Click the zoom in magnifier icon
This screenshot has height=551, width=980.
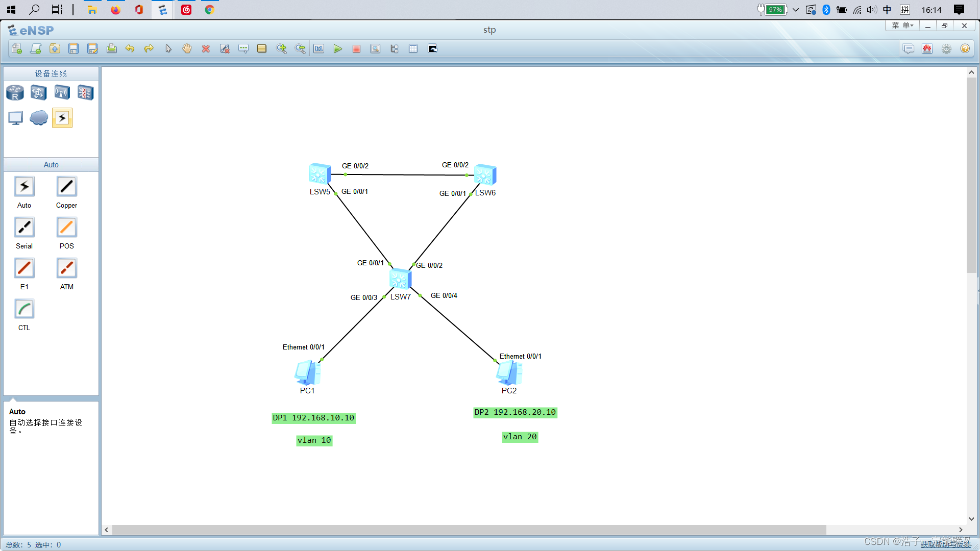281,49
